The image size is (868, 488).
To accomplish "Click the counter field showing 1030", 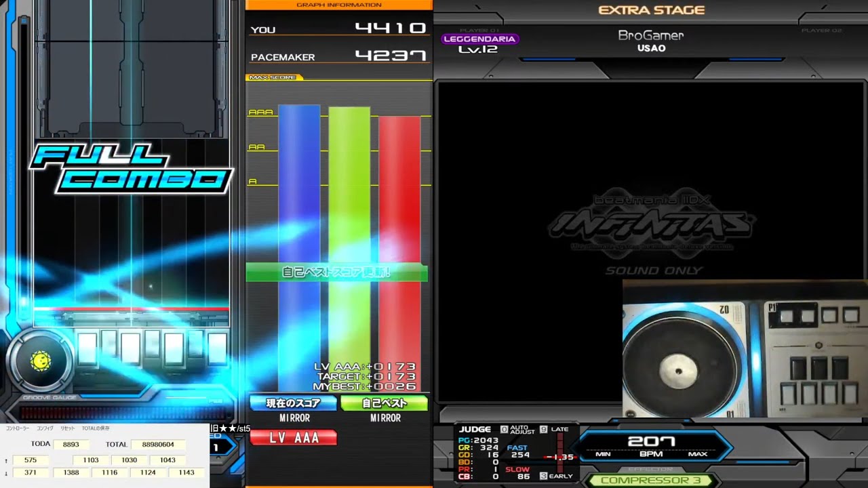I will click(x=130, y=460).
